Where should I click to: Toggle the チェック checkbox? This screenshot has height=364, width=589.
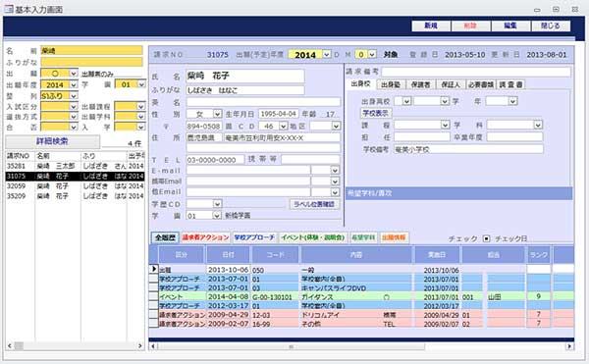486,238
